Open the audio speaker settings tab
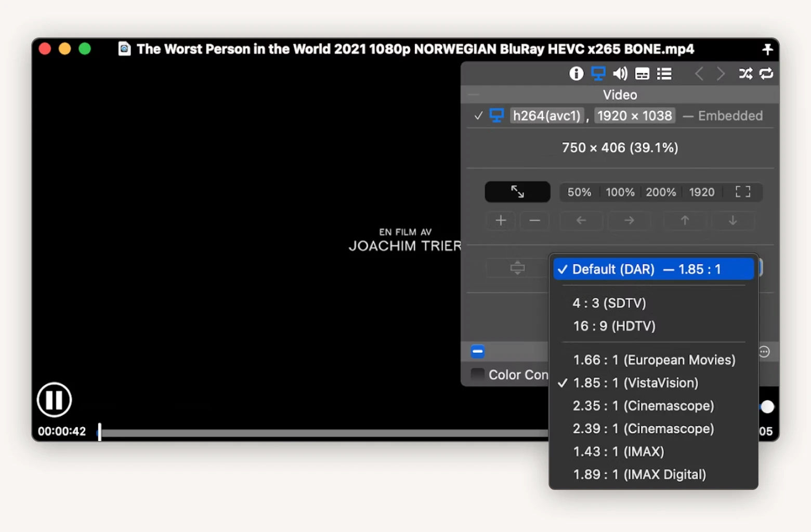 pos(620,74)
